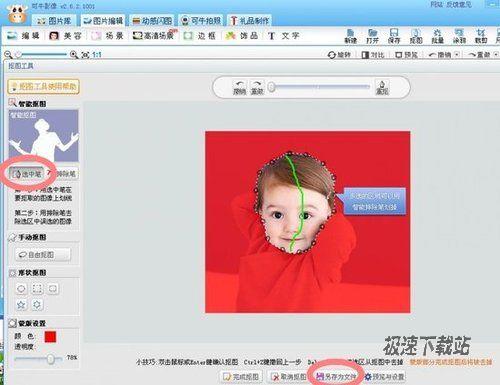Image resolution: width=500 pixels, height=385 pixels.
Task: Open the dropdown arrow beside 重做
Action: 496,55
